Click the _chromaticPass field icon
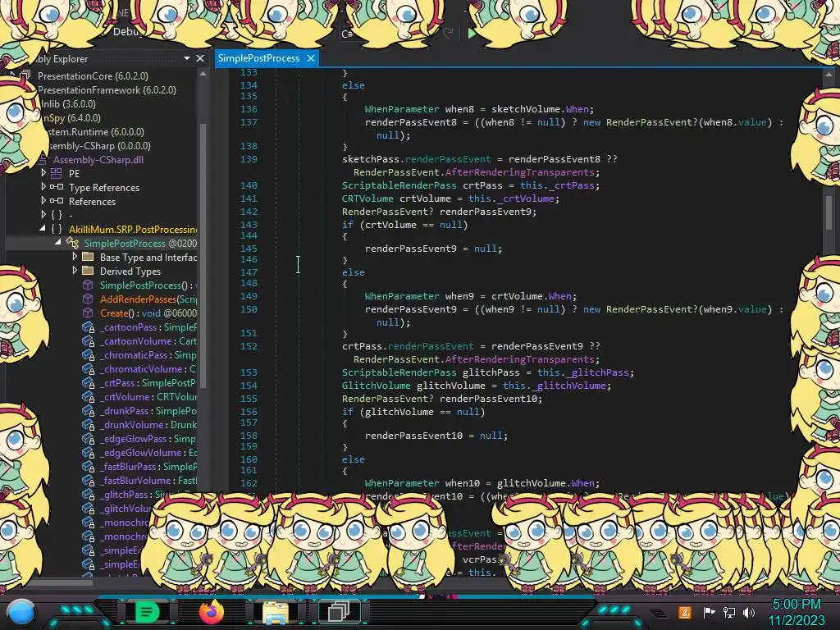Viewport: 840px width, 630px height. pyautogui.click(x=89, y=354)
